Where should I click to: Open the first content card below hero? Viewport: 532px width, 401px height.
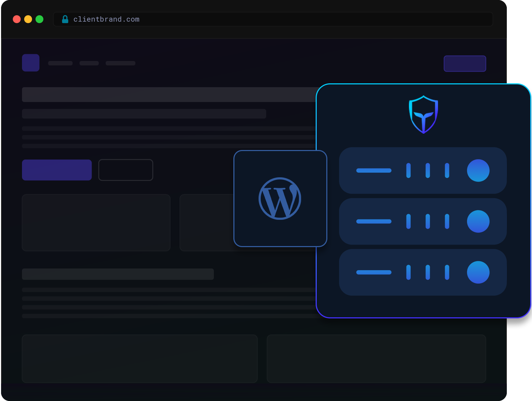(x=96, y=223)
